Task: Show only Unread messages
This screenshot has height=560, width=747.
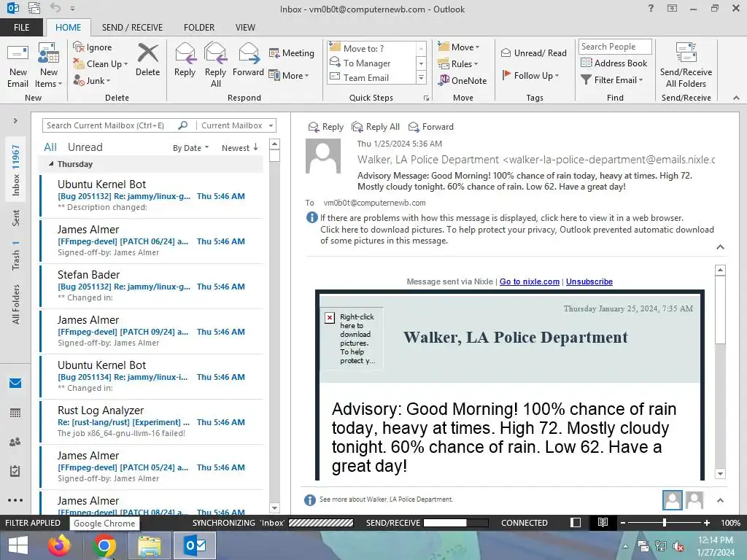Action: (x=85, y=147)
